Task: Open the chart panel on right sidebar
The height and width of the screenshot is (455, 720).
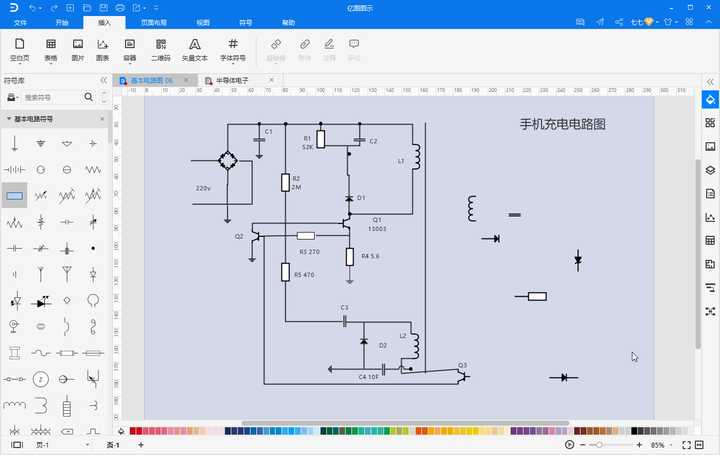Action: pyautogui.click(x=710, y=217)
